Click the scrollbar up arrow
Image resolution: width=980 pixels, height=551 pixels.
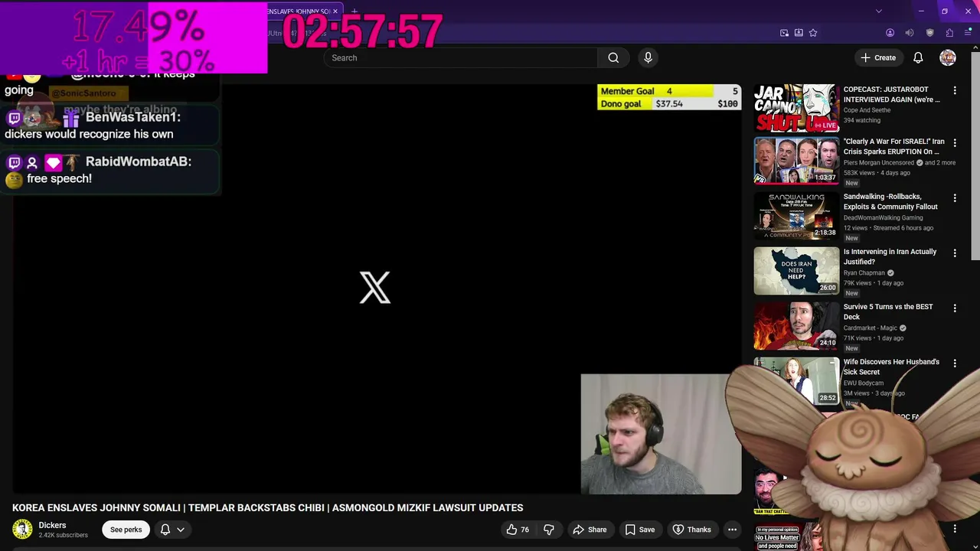(976, 48)
